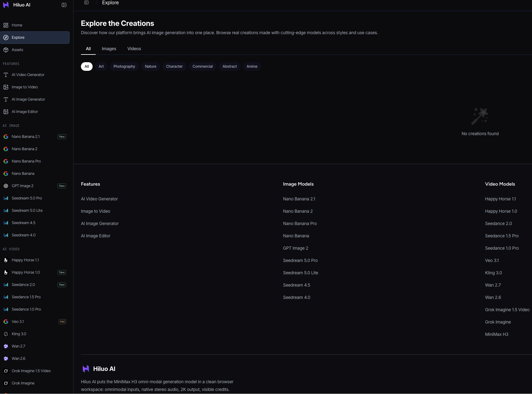The width and height of the screenshot is (532, 394).
Task: Click bars icon beside Seedream 5.0 Pro
Action: tap(6, 198)
